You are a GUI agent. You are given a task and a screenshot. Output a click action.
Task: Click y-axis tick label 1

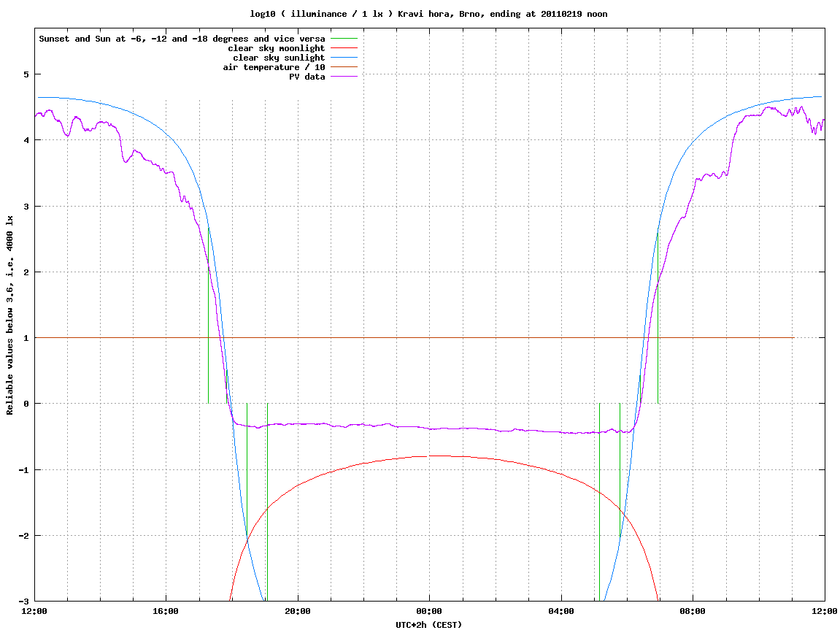(26, 338)
